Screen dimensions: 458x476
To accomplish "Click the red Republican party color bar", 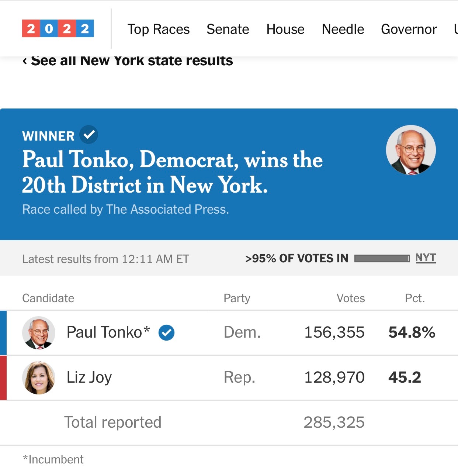I will (3, 378).
